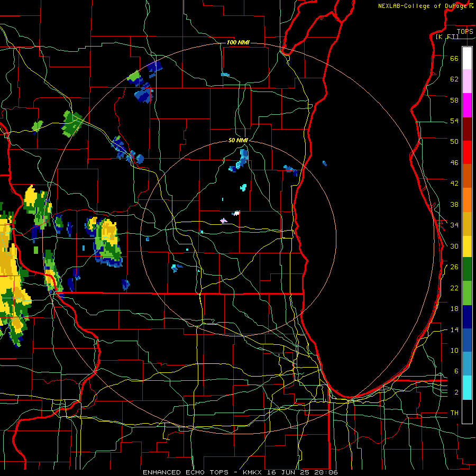Click the 42 scale value
The width and height of the screenshot is (476, 476).
(x=454, y=184)
